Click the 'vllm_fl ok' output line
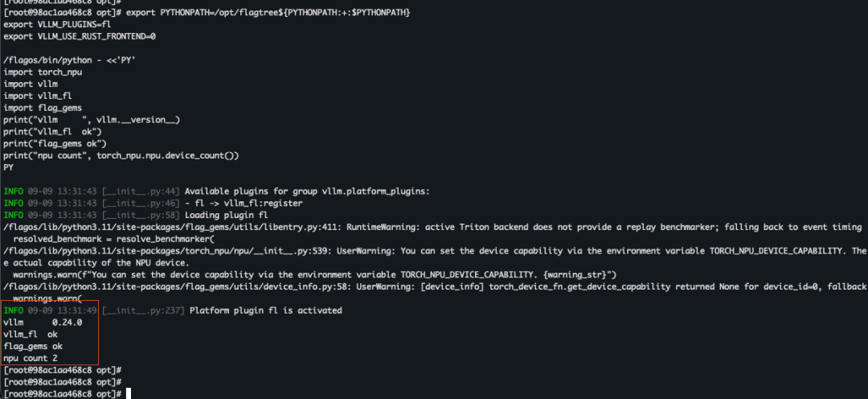The width and height of the screenshot is (868, 399). pos(31,334)
